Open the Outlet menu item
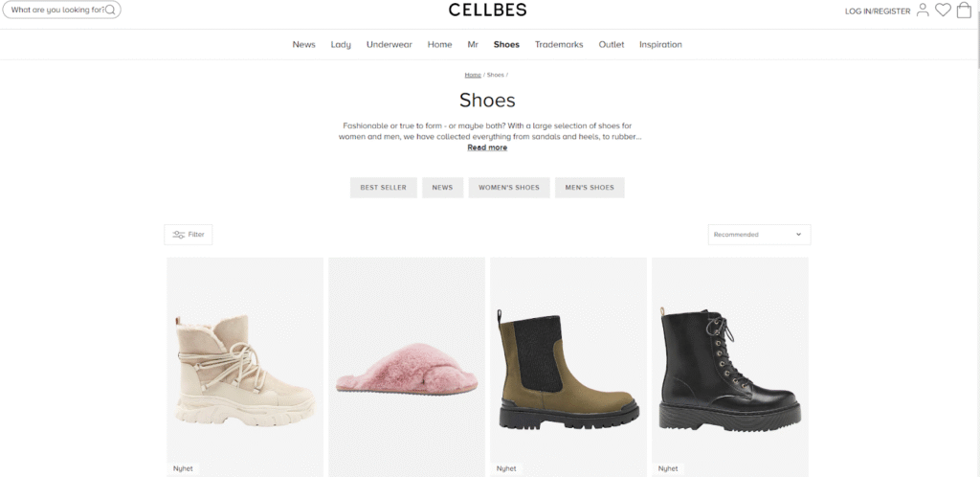 (612, 44)
